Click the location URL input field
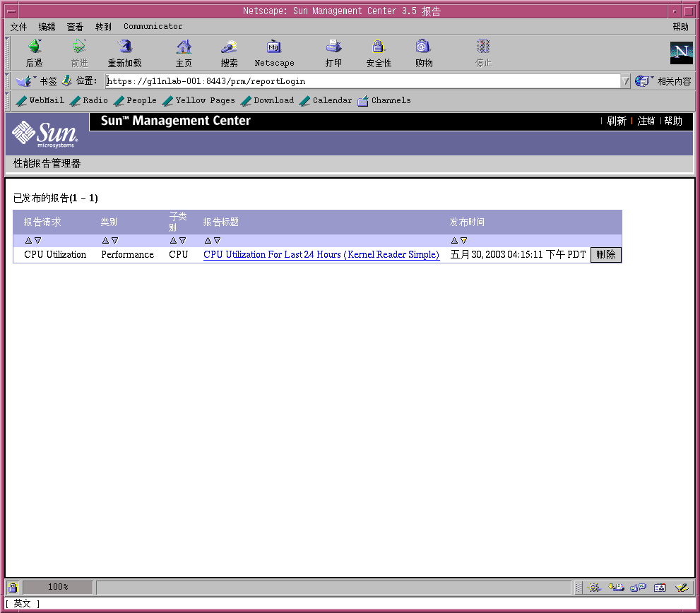Screen dimensions: 700x613 click(362, 81)
